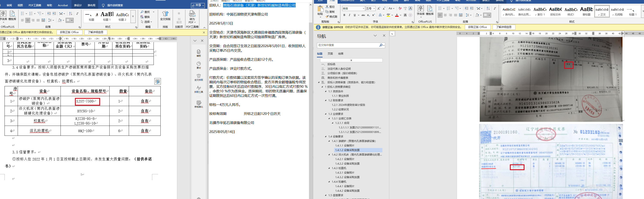Screen dimensions: 644x199
Task: Click 替换 in the left window's editing group
Action: 145,17
